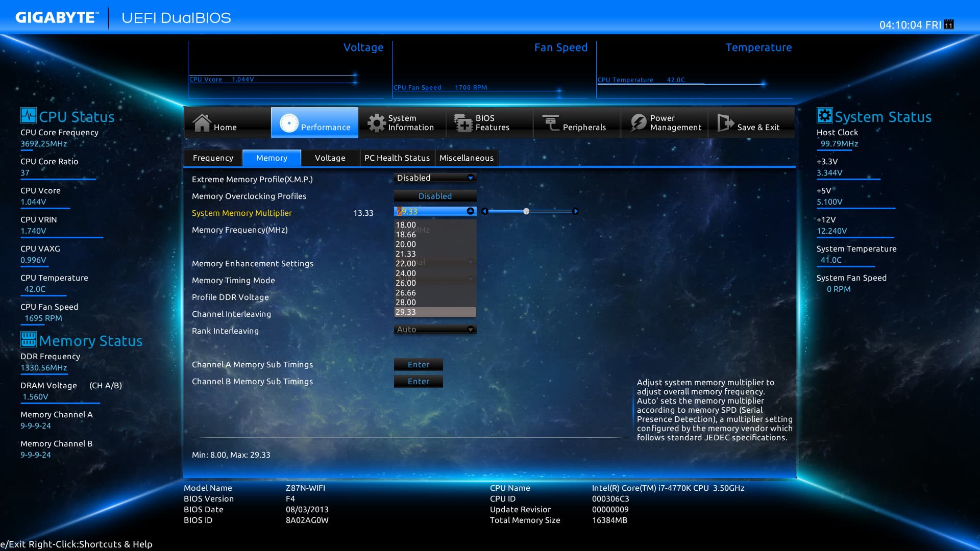Open System Information gear icon
The image size is (980, 551).
[x=377, y=123]
